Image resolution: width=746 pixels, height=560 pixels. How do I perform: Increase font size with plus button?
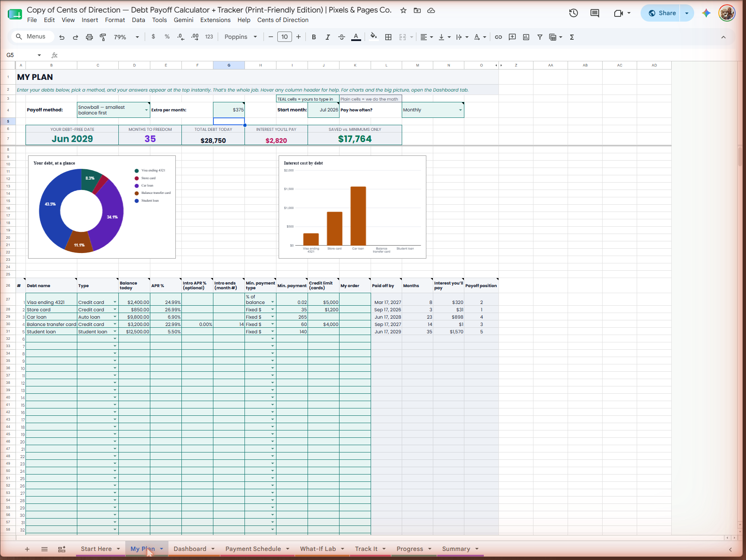point(298,37)
